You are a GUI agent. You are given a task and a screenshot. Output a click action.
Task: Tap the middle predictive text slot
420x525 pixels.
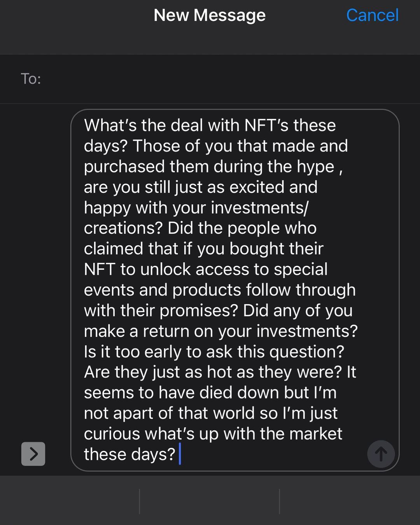(x=210, y=501)
